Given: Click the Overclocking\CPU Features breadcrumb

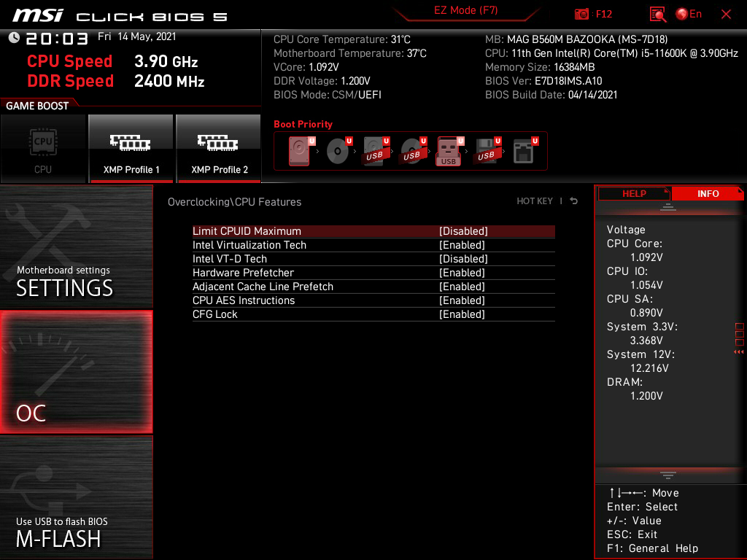Looking at the screenshot, I should [234, 202].
